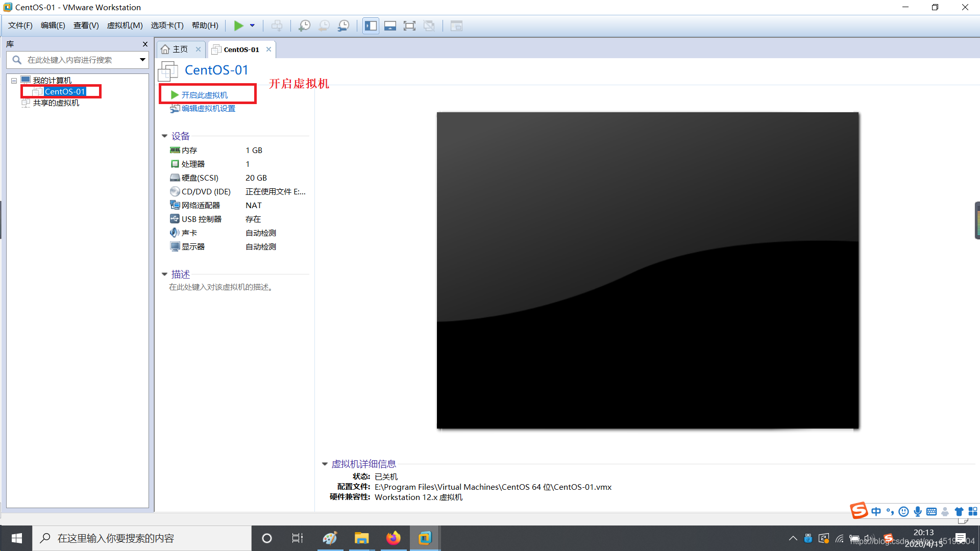This screenshot has height=551, width=980.
Task: Open Task View on the taskbar
Action: (298, 538)
